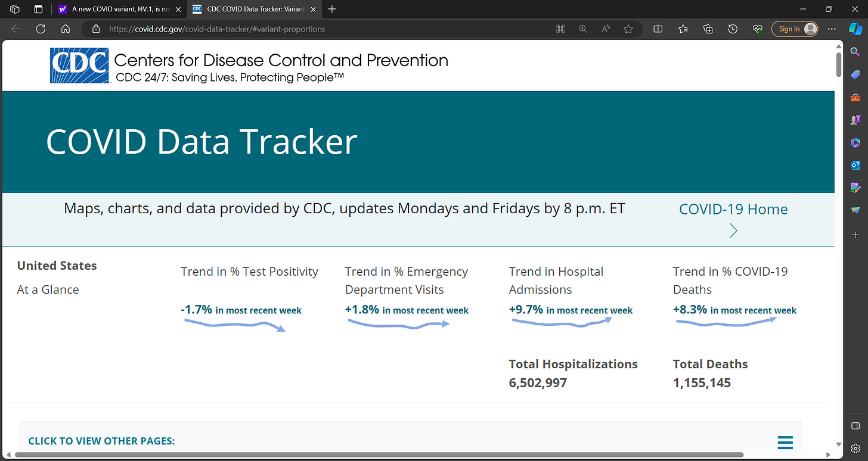The width and height of the screenshot is (868, 461).
Task: Open sidebar Outlook icon
Action: point(855,165)
